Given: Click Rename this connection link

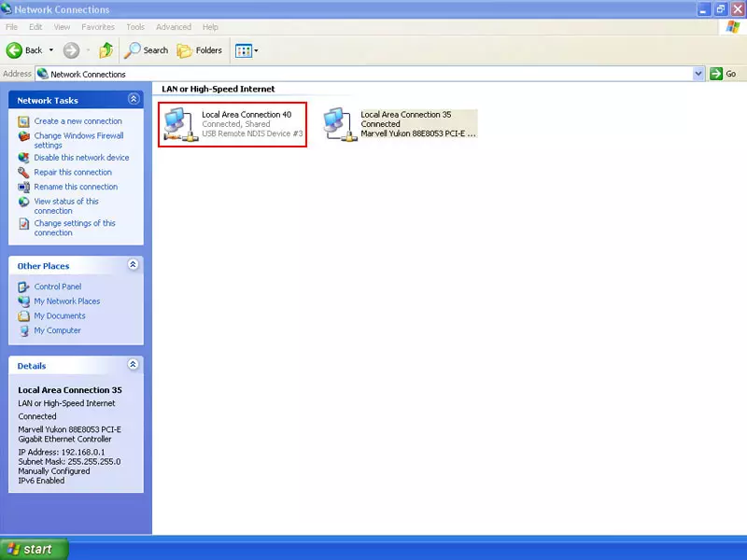Looking at the screenshot, I should point(76,187).
